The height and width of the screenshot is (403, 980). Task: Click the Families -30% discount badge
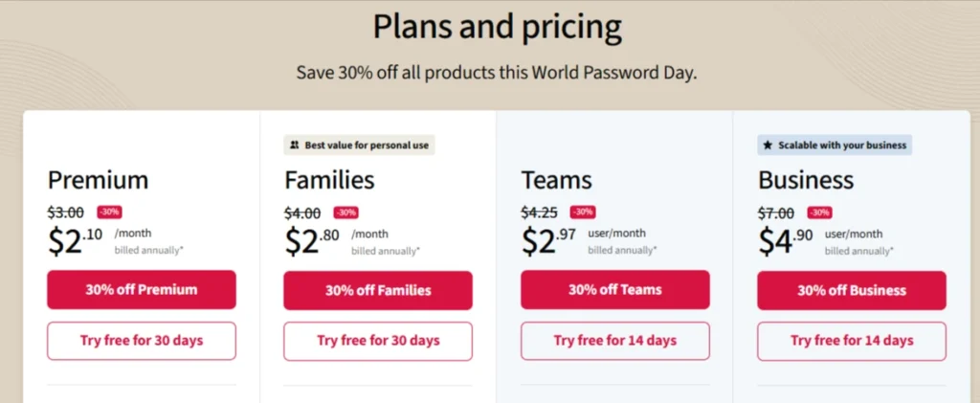[345, 213]
